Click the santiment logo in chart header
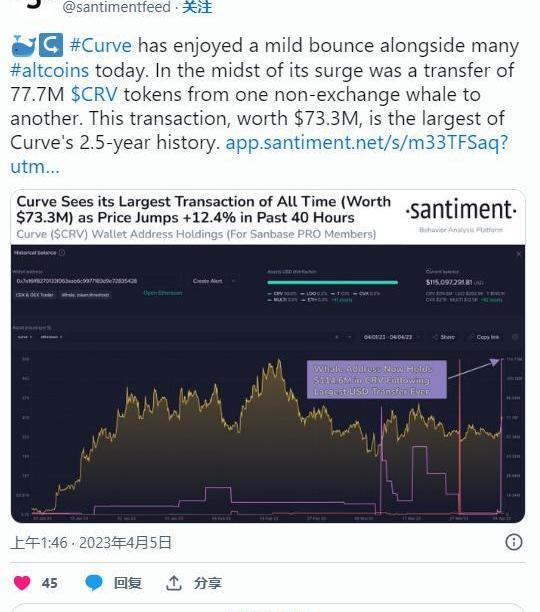The image size is (540, 612). click(x=461, y=210)
